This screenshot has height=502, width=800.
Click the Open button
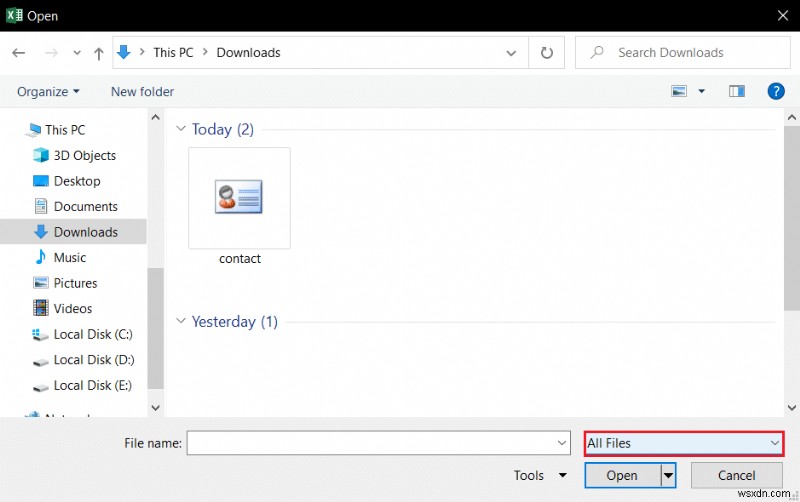tap(622, 475)
